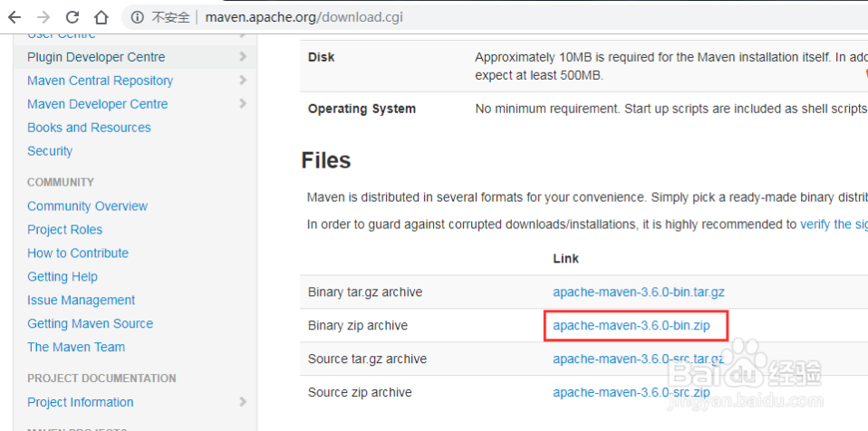The height and width of the screenshot is (431, 868).
Task: Expand the Project Information chevron
Action: (x=243, y=402)
